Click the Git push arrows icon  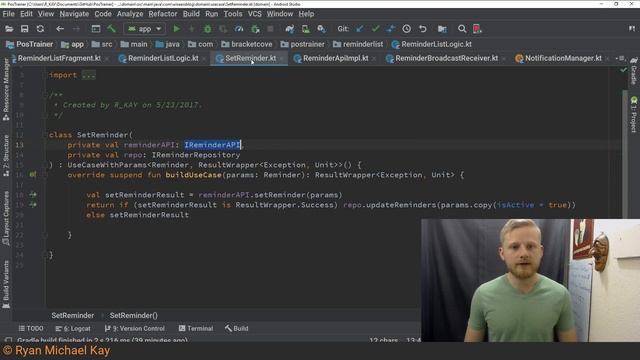pos(391,29)
